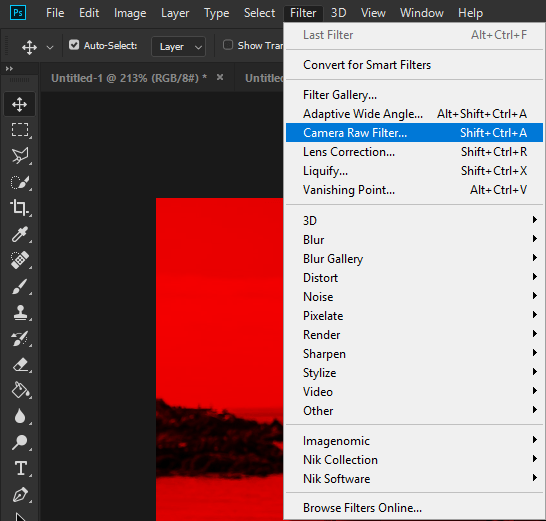Open the Image menu
546x521 pixels.
(130, 13)
